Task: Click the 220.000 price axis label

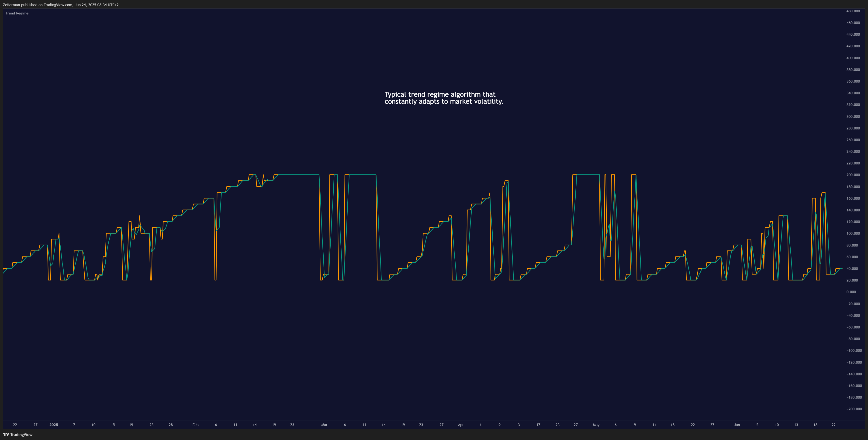Action: (853, 163)
